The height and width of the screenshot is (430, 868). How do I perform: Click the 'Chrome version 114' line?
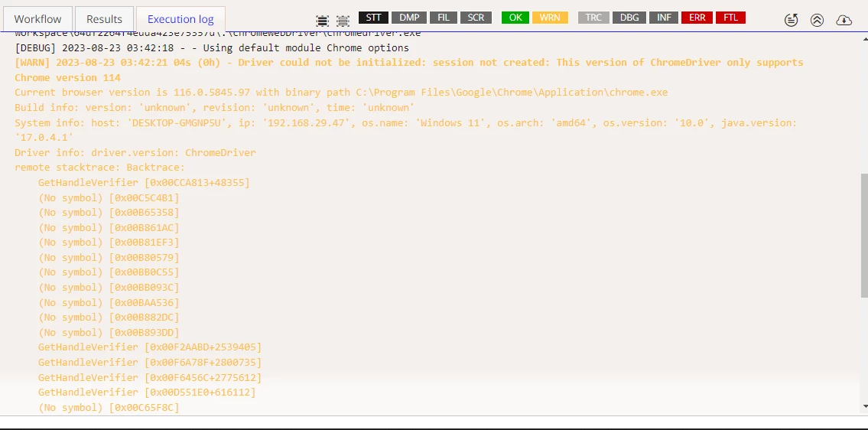tap(67, 77)
